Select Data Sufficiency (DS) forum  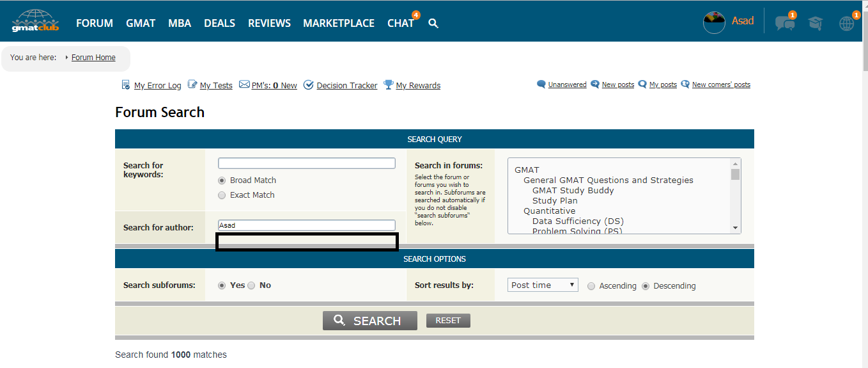[578, 221]
